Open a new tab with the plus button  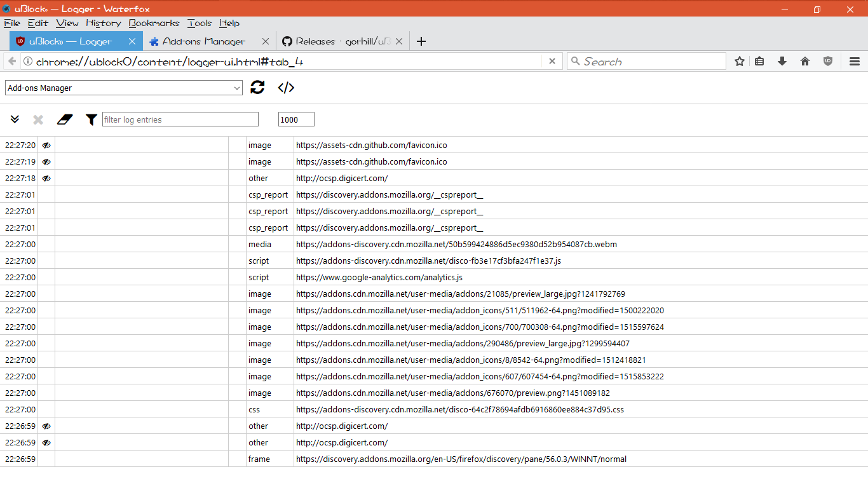pos(421,41)
